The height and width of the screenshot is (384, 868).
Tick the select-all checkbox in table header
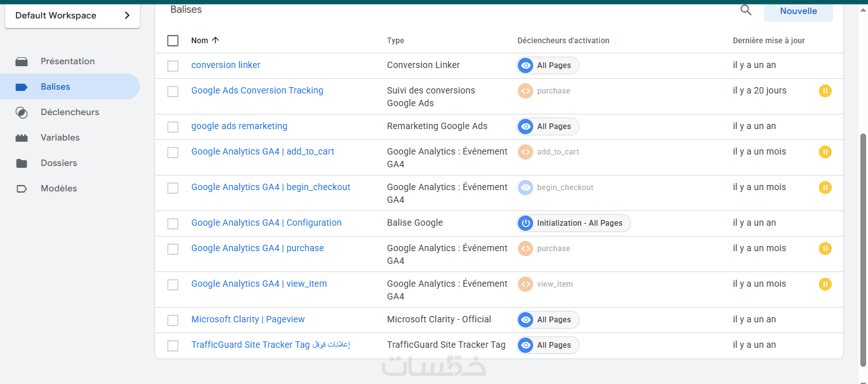point(173,41)
